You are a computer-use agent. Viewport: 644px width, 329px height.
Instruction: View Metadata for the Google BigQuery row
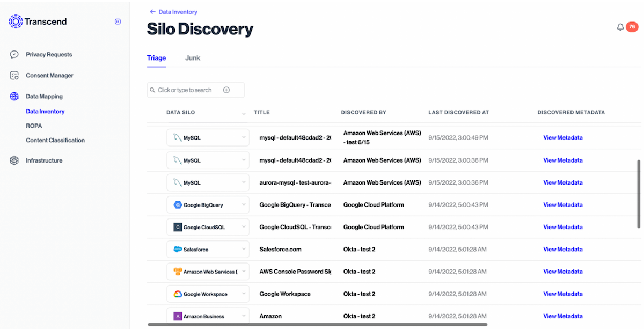pyautogui.click(x=562, y=205)
